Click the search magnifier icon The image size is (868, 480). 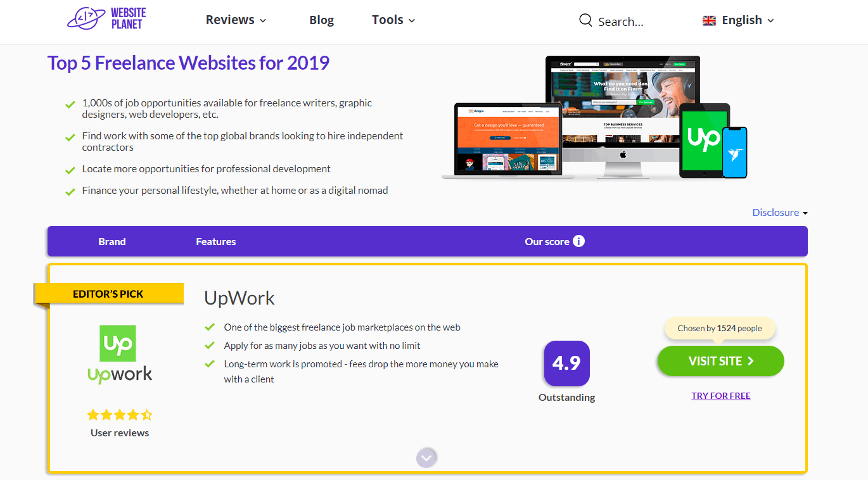click(x=585, y=20)
